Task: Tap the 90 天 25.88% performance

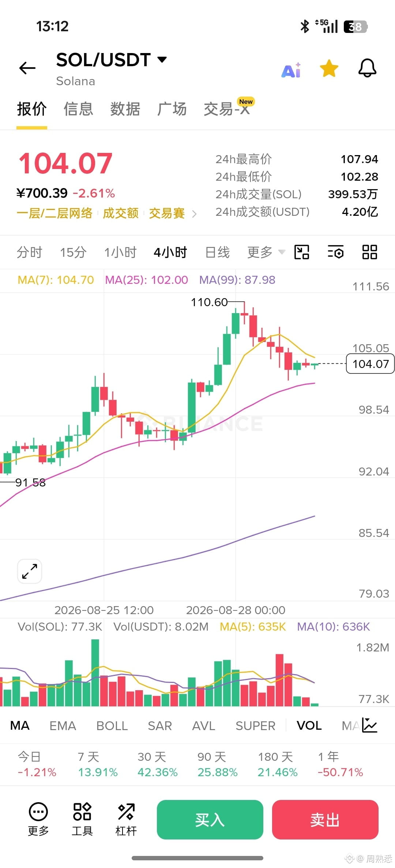Action: click(x=218, y=764)
